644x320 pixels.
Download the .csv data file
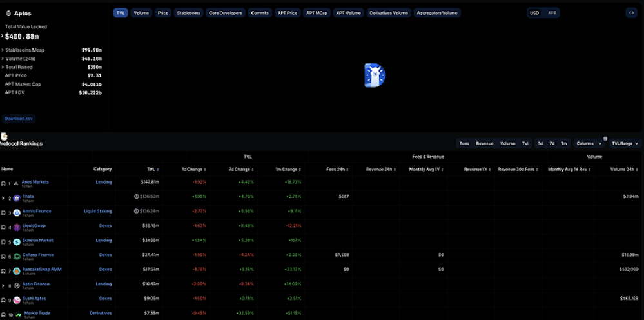(19, 119)
